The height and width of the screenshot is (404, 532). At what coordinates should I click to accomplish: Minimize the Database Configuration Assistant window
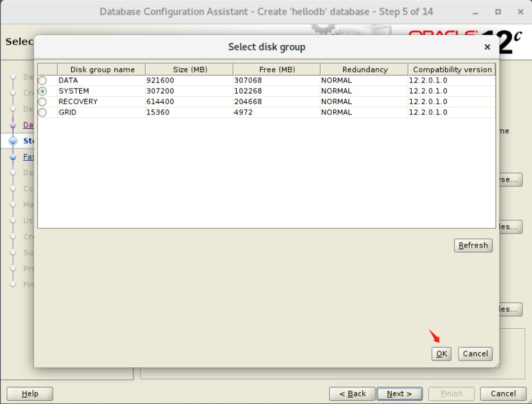[x=475, y=12]
